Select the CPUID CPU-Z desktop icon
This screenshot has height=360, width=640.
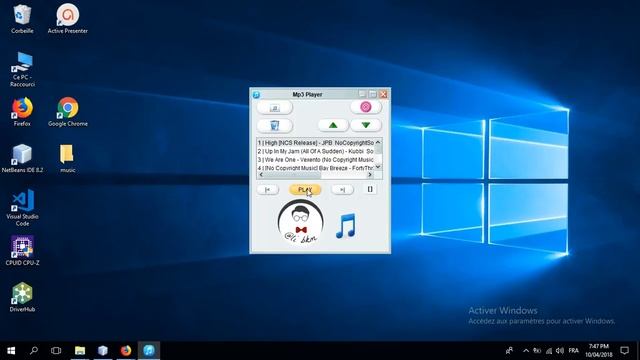click(22, 251)
